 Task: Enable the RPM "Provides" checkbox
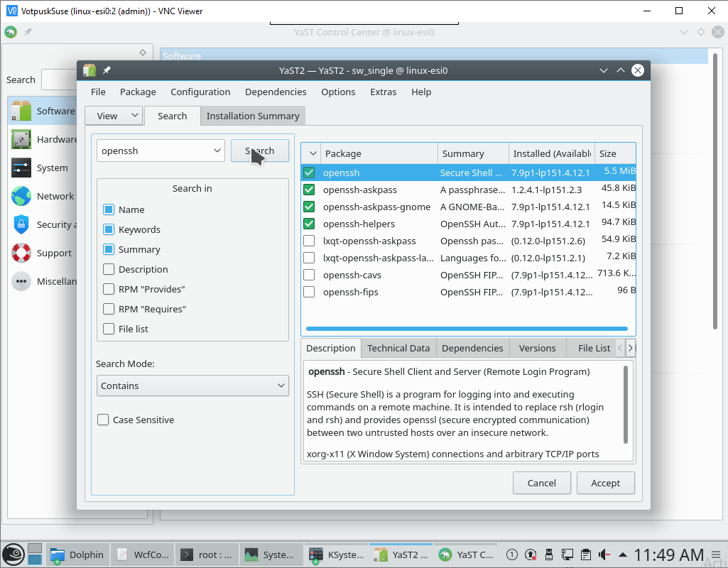click(109, 289)
